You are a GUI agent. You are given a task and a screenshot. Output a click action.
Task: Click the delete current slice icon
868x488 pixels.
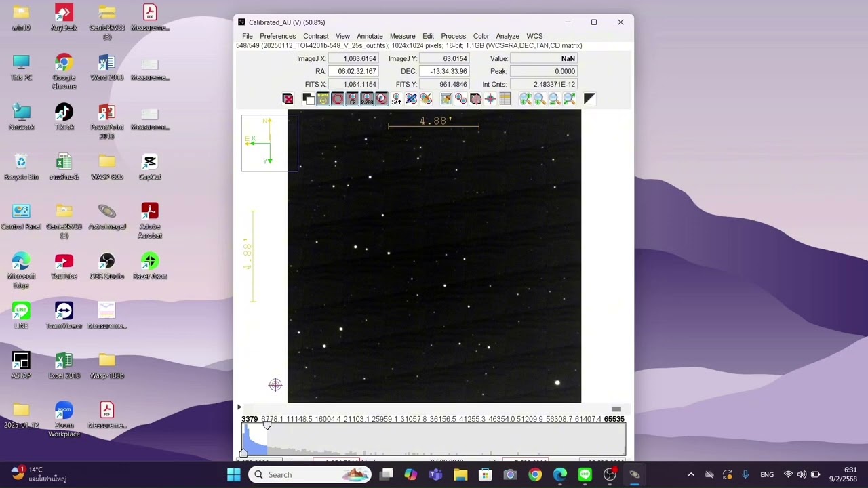(288, 99)
